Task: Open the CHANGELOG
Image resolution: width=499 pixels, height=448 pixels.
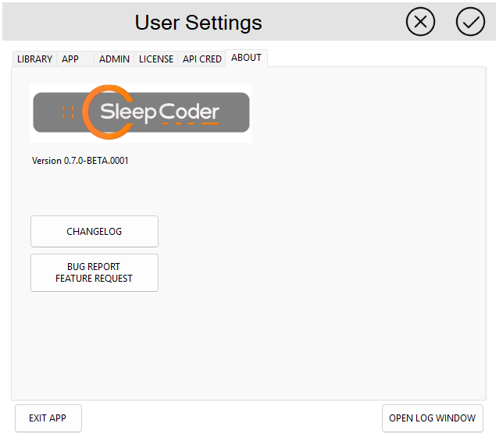Action: click(x=94, y=231)
